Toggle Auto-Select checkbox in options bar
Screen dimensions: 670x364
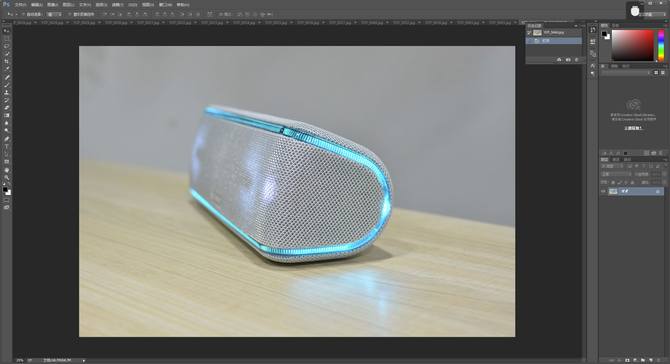point(23,14)
